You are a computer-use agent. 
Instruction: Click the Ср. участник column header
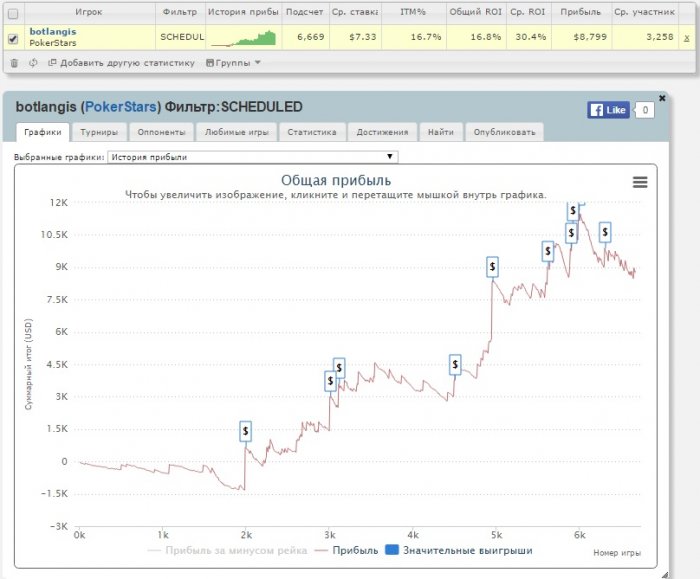(x=644, y=12)
